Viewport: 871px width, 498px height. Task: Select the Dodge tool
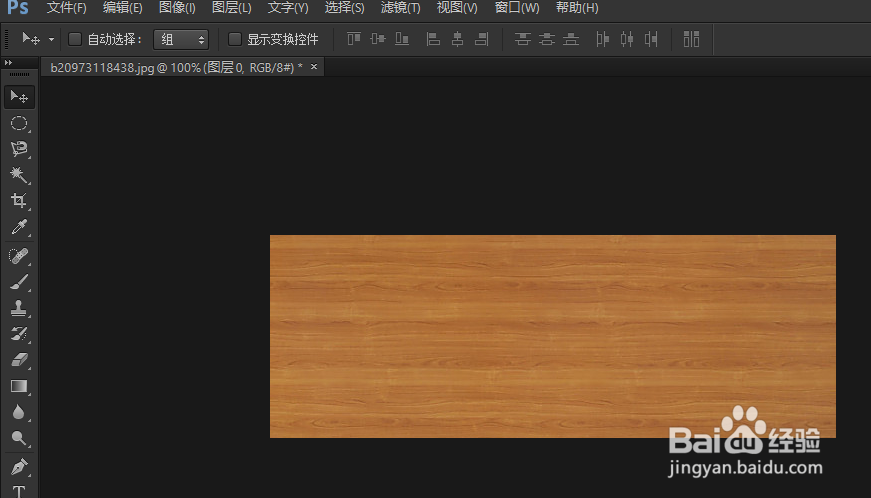tap(19, 438)
